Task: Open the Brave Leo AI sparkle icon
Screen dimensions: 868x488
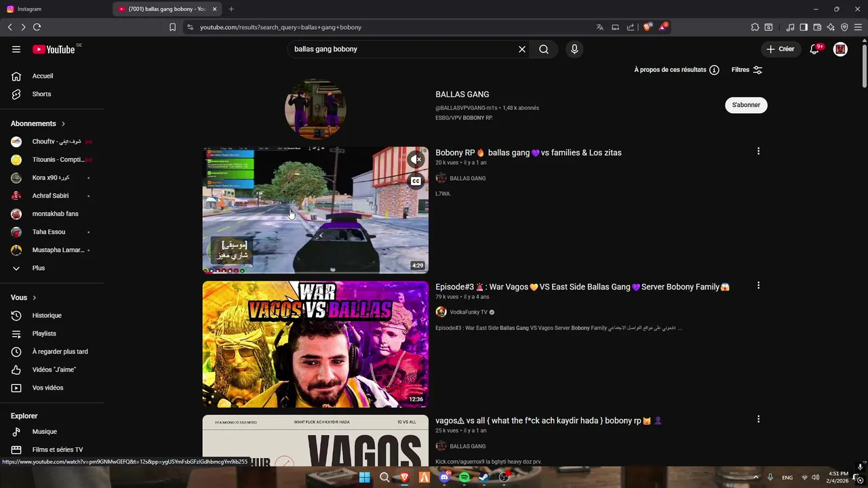Action: [x=831, y=27]
